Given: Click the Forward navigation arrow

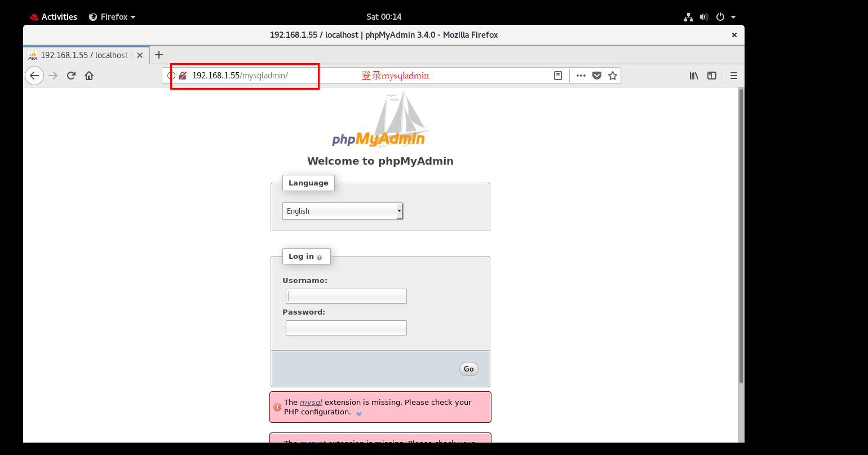Looking at the screenshot, I should (54, 76).
